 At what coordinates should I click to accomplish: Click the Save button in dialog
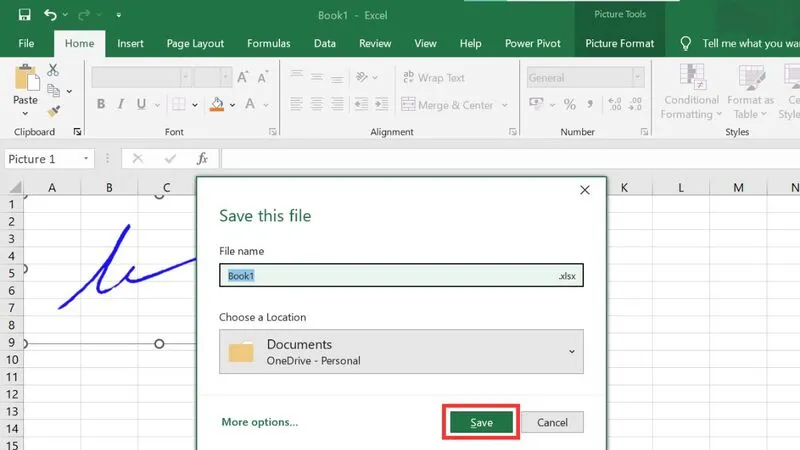pos(481,422)
